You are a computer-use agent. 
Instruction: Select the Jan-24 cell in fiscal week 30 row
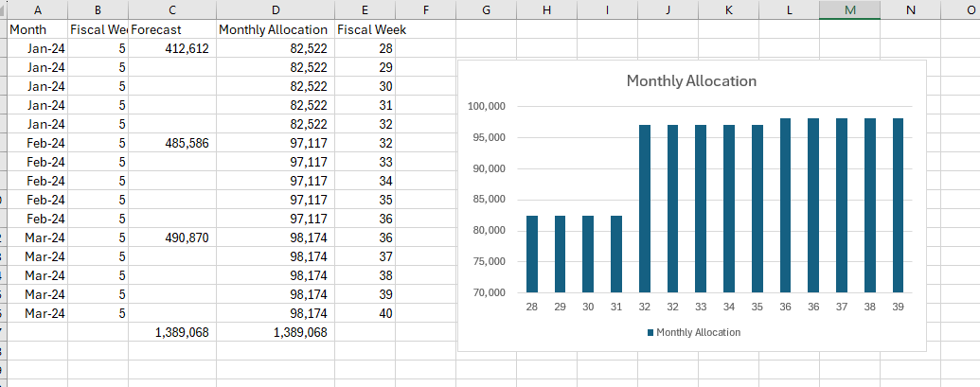38,86
